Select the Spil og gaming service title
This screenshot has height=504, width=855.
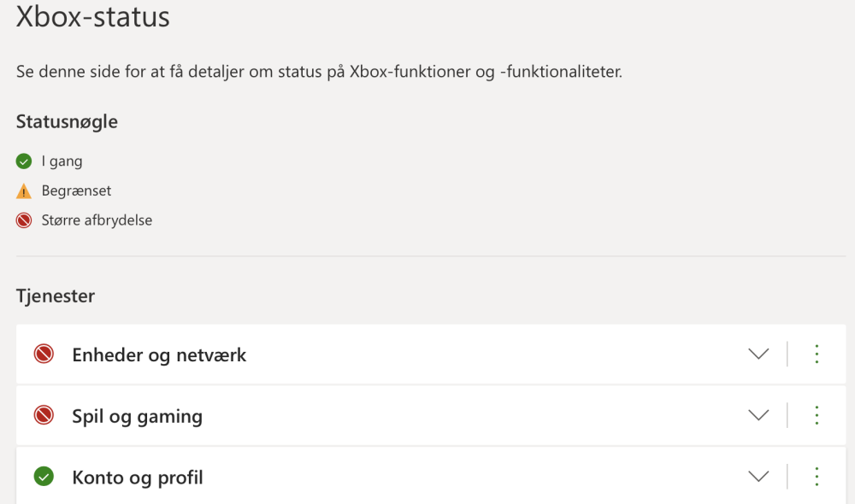tap(138, 417)
